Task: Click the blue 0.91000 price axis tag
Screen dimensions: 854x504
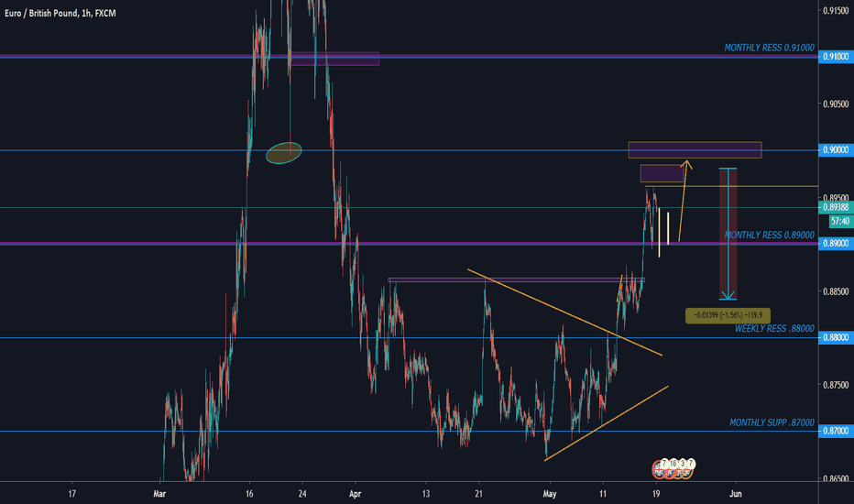Action: point(836,57)
